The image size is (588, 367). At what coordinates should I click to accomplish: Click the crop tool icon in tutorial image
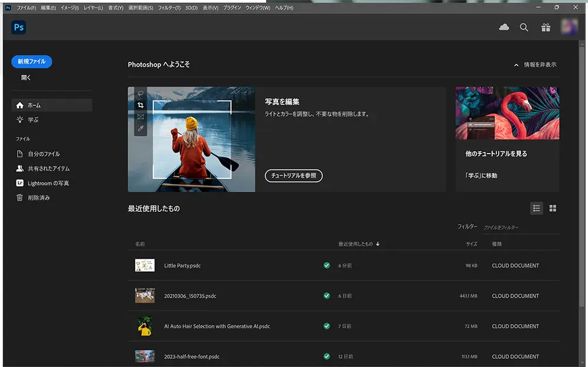pos(141,105)
